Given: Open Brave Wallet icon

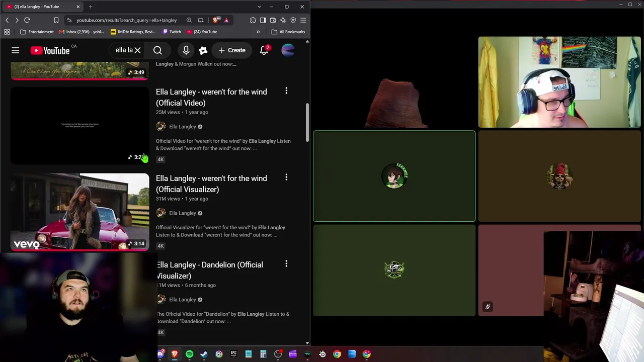Looking at the screenshot, I should pos(273,20).
